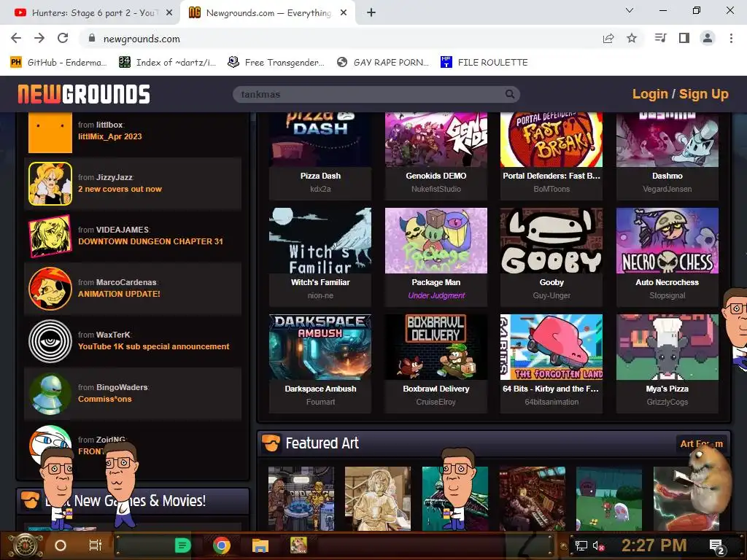747x560 pixels.
Task: Click the Sign Up link
Action: point(704,94)
